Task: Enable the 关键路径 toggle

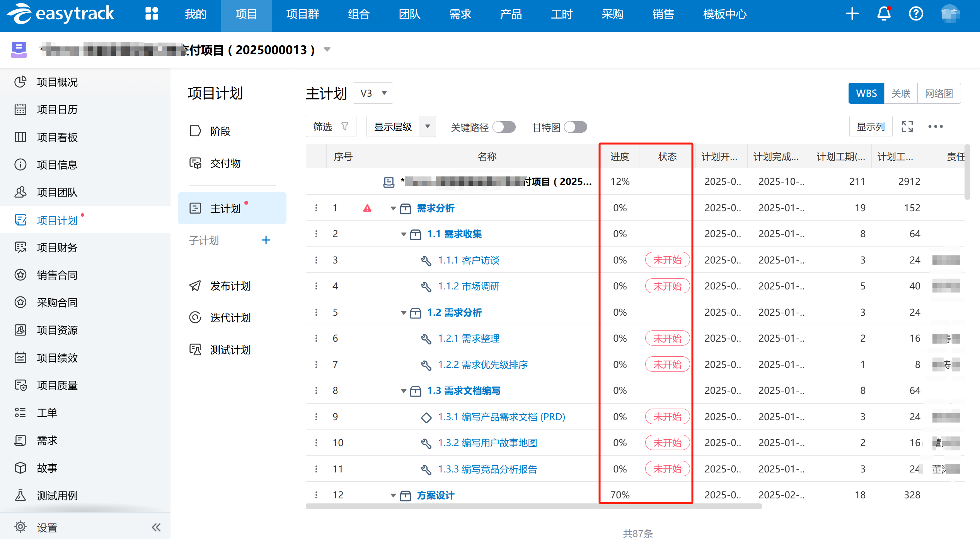Action: [x=504, y=127]
